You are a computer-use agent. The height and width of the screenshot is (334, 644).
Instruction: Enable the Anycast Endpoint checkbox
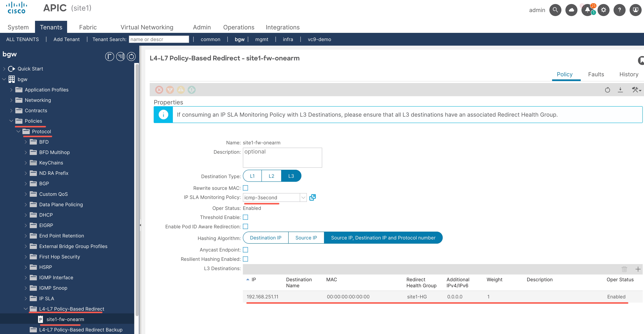click(245, 250)
